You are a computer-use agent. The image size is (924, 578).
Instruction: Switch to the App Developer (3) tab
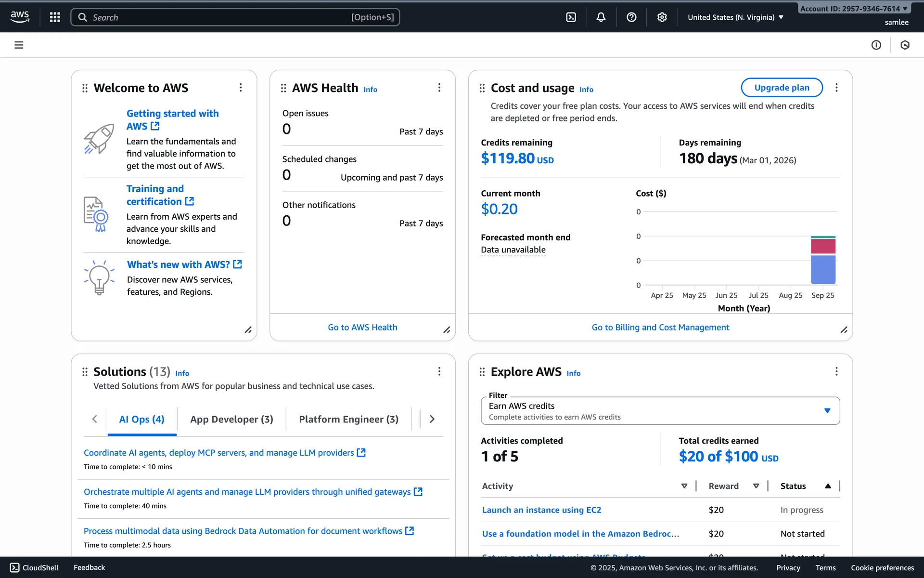pyautogui.click(x=231, y=419)
